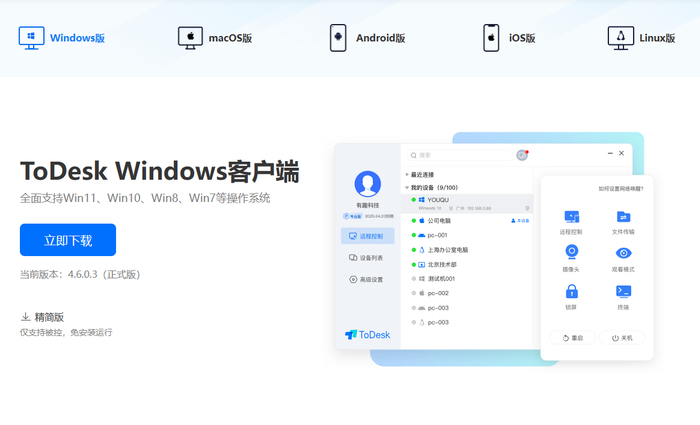Click the user avatar in ToDesk sidebar

click(x=367, y=183)
